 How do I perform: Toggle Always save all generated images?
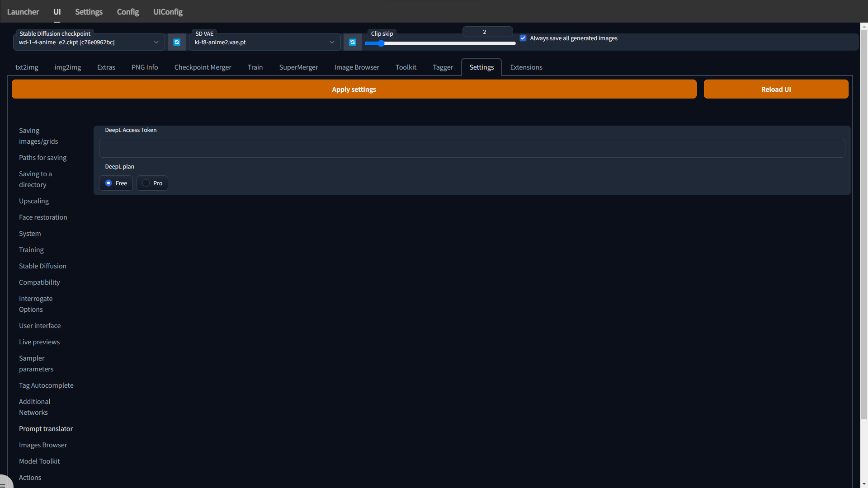[x=523, y=38]
